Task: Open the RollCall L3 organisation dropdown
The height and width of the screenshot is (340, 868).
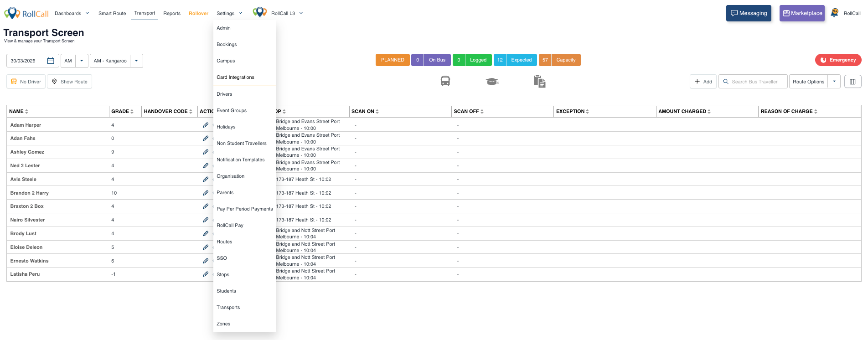Action: [x=287, y=13]
